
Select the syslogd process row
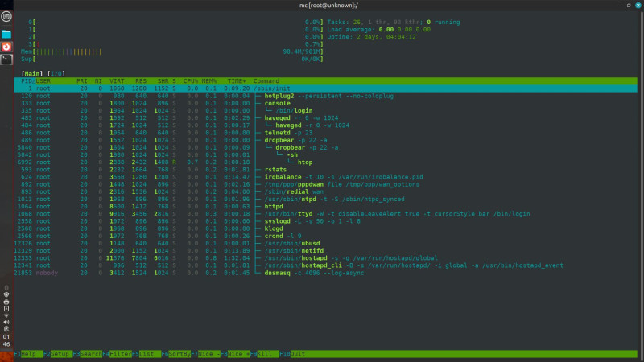(325, 221)
